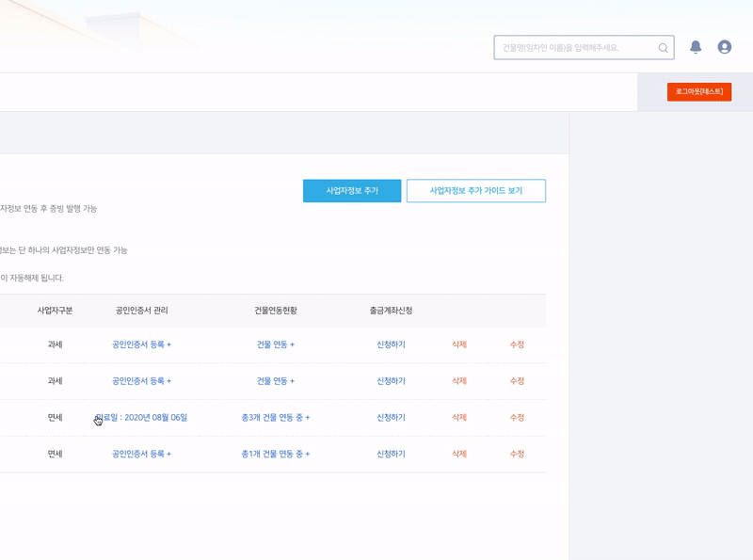Focus the building name search field
This screenshot has width=753, height=560.
click(574, 47)
